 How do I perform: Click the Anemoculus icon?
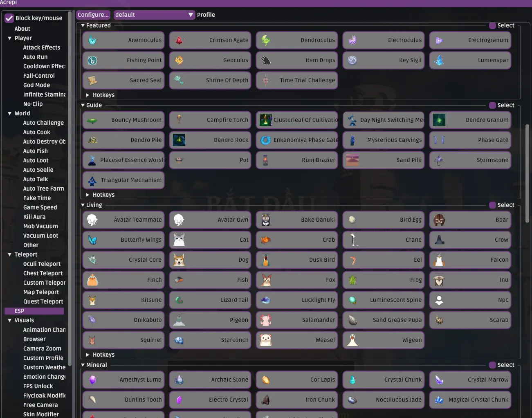(92, 40)
